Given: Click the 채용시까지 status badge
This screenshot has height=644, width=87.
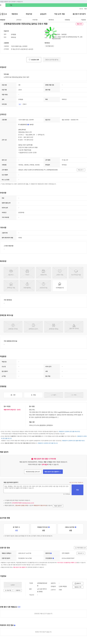Looking at the screenshot, I should coord(79,24).
